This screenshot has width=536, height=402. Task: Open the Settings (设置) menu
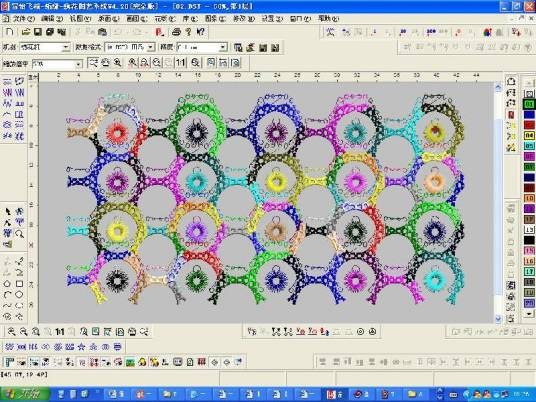(272, 19)
